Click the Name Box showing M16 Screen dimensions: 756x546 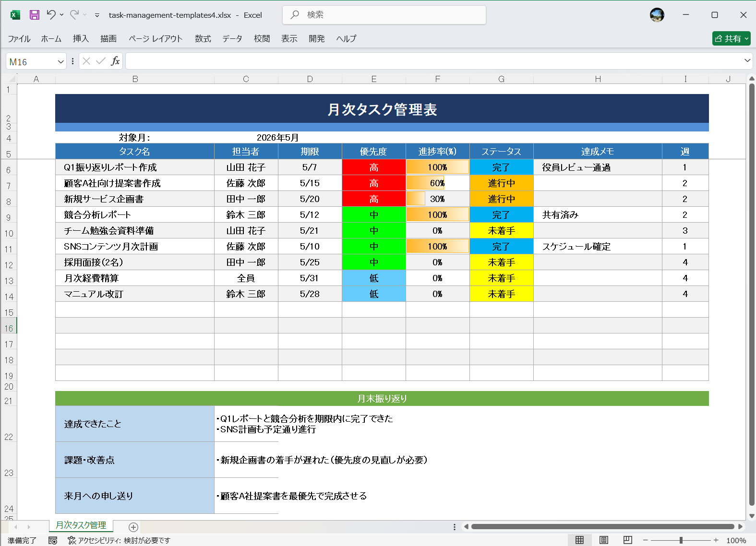click(x=31, y=61)
